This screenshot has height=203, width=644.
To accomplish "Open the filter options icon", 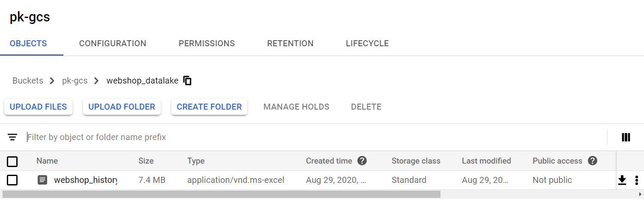I will point(12,137).
